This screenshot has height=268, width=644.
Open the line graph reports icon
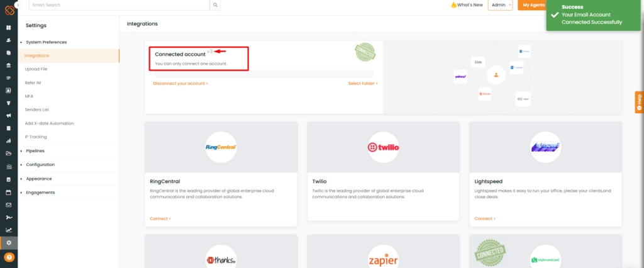(9, 230)
